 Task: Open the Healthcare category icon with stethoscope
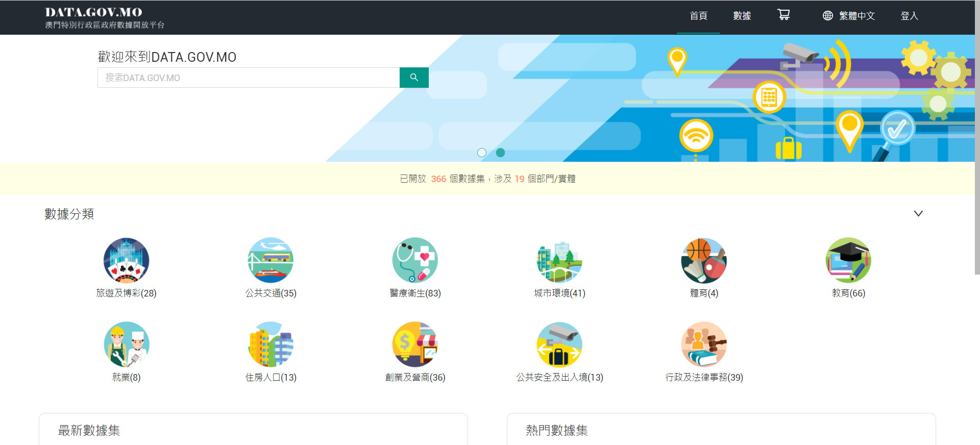(x=415, y=260)
